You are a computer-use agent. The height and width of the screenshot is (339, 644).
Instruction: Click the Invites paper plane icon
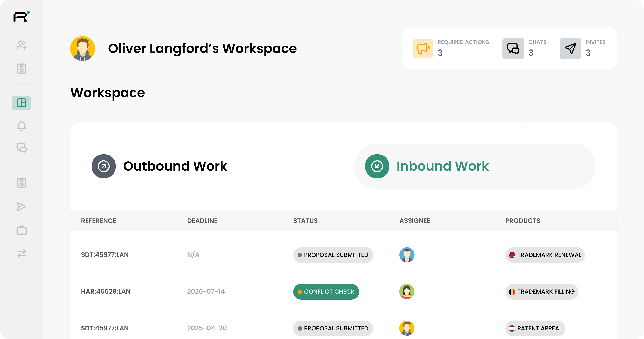tap(570, 48)
